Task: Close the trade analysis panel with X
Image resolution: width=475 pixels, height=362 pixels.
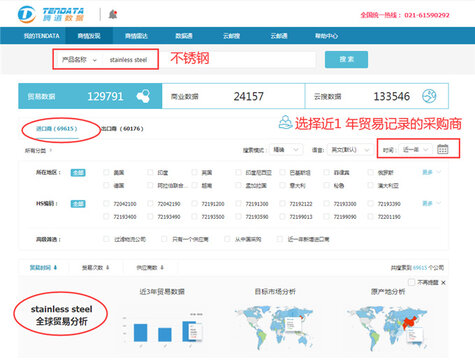Action: [443, 283]
